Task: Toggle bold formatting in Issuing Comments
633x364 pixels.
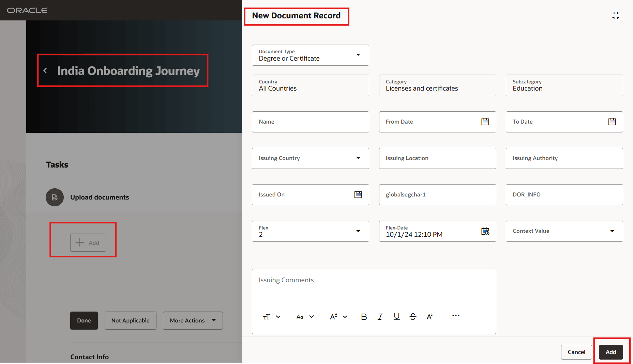Action: tap(364, 317)
